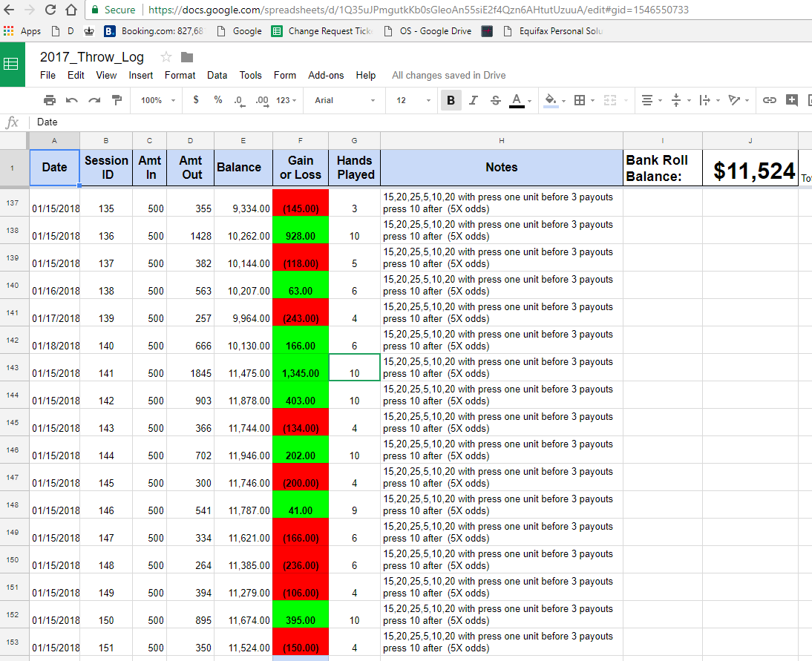
Task: Click the Print icon in toolbar
Action: tap(50, 100)
